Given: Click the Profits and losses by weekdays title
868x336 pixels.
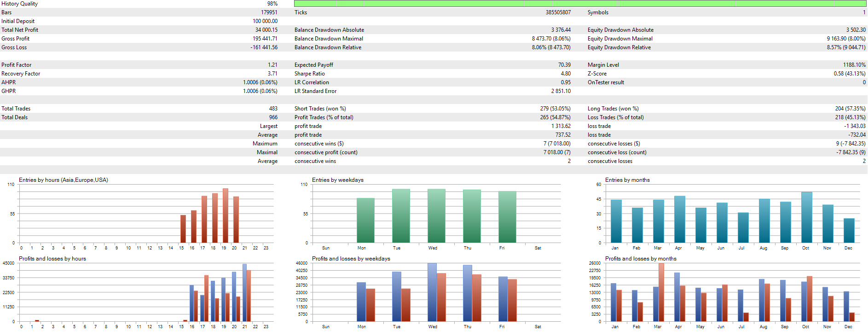Looking at the screenshot, I should pyautogui.click(x=351, y=259).
